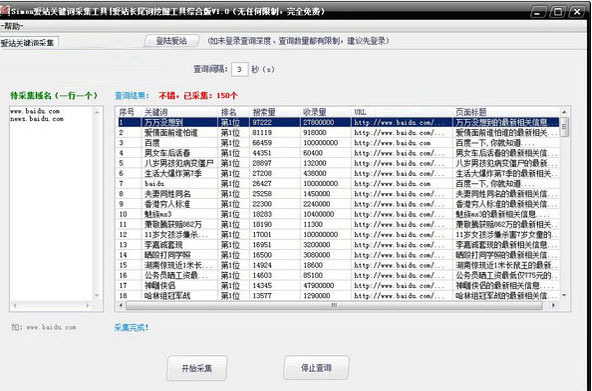Click the 页面标题 column header
This screenshot has height=391, width=592.
506,112
